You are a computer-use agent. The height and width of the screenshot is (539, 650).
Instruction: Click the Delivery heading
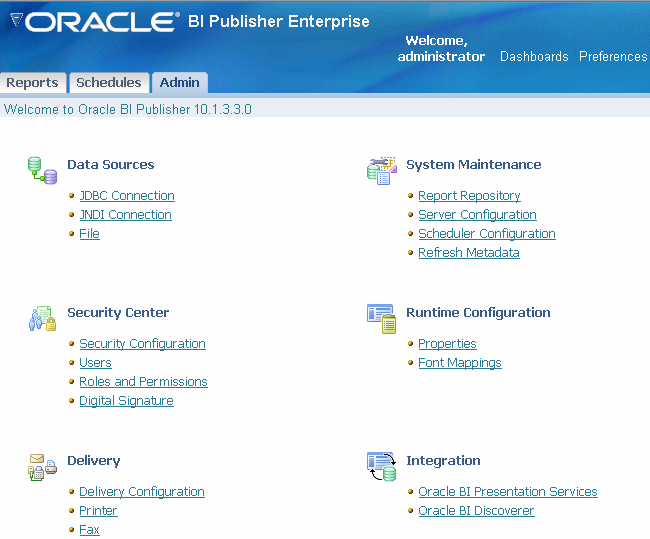[94, 461]
